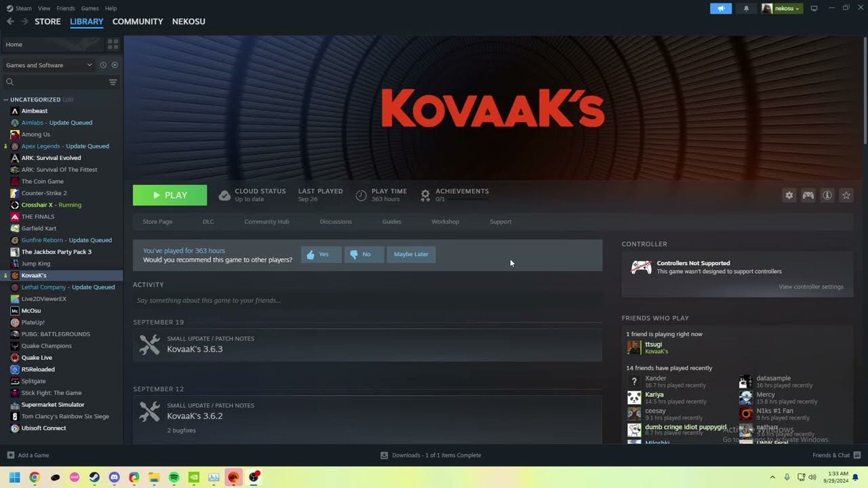Image resolution: width=868 pixels, height=488 pixels.
Task: Open the Help menu
Action: [x=111, y=8]
